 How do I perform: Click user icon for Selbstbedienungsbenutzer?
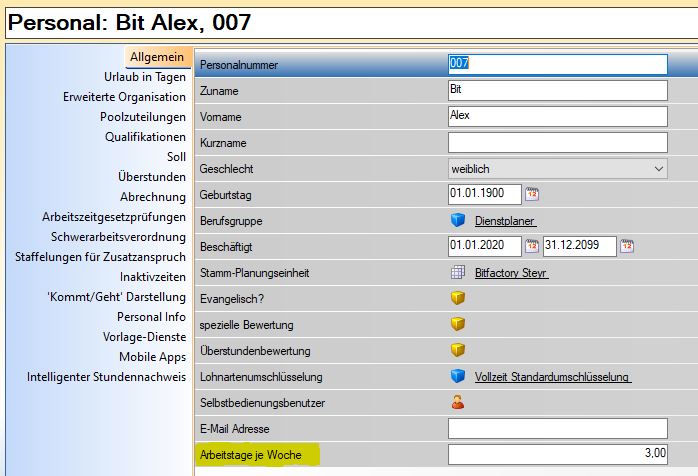(x=458, y=402)
